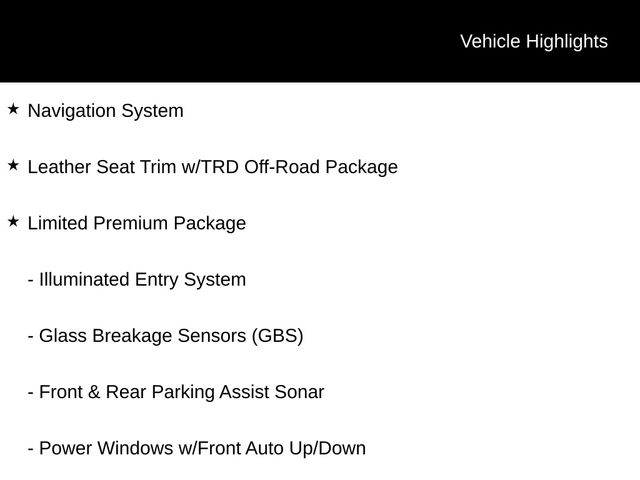Choose the Illuminated Entry System sub-item

point(142,280)
